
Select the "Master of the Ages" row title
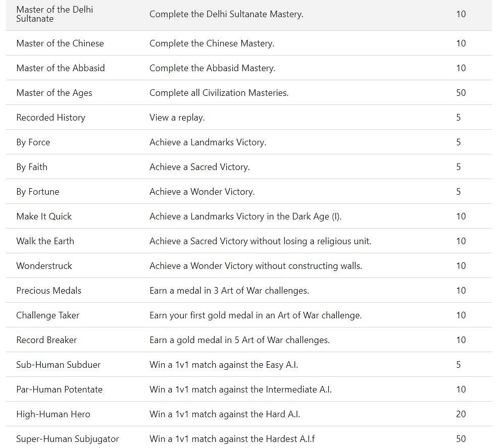[54, 93]
